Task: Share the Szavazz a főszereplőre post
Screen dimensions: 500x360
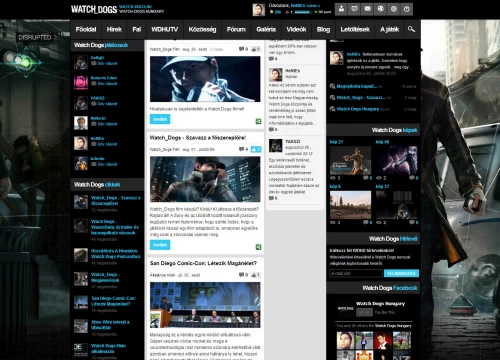Action: (x=258, y=247)
